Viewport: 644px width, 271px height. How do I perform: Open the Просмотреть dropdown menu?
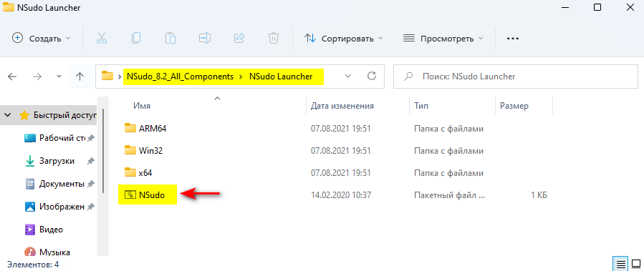[x=443, y=39]
